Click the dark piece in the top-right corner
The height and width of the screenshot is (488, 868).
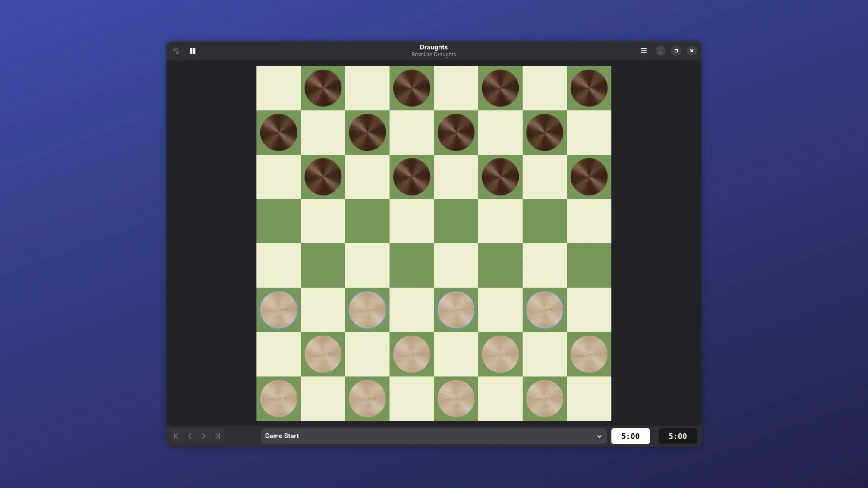click(589, 88)
